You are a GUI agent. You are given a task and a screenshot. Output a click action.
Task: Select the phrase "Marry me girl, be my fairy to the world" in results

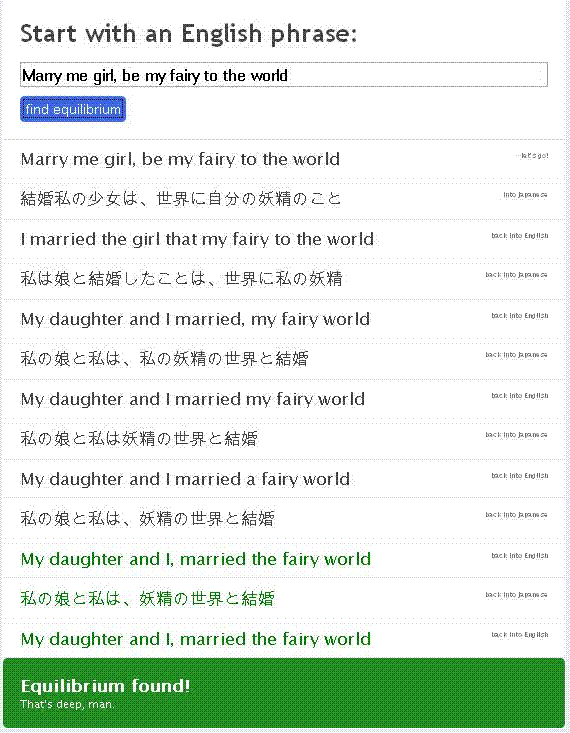[x=180, y=159]
